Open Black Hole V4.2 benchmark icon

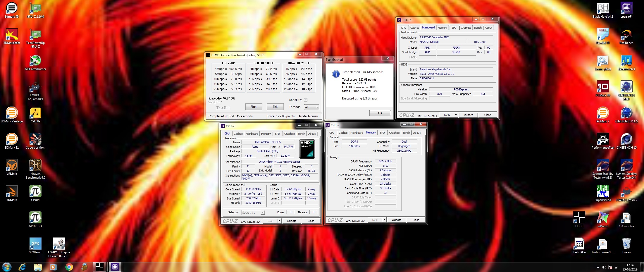pos(603,10)
